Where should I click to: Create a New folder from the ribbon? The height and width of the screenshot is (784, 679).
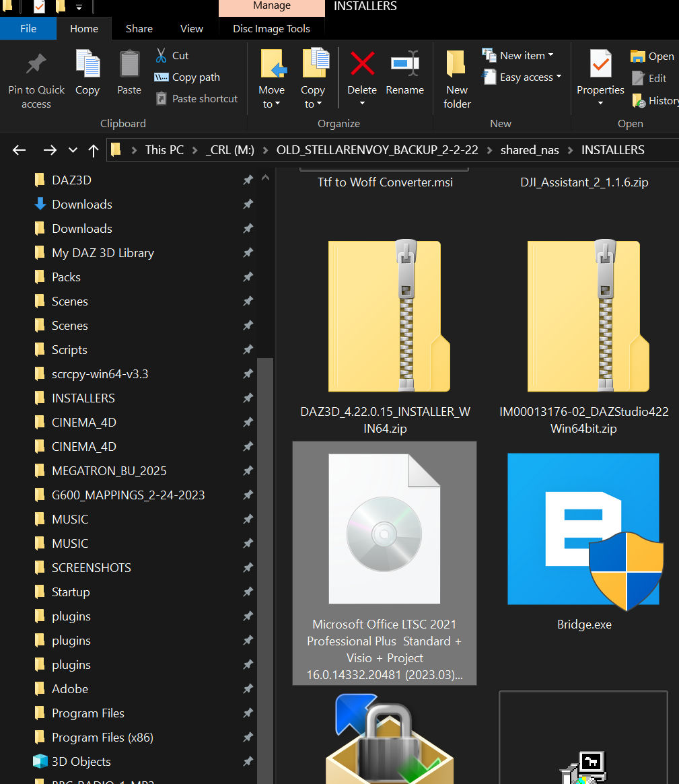(x=456, y=77)
